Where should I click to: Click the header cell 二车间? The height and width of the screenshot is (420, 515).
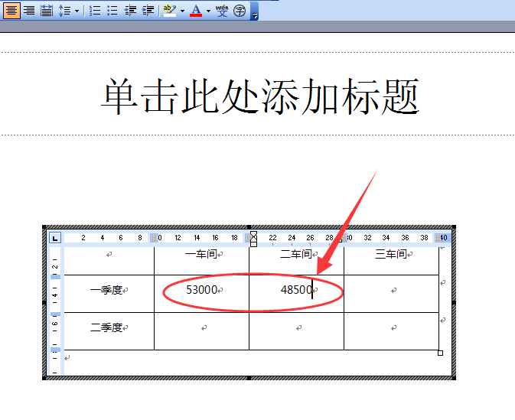point(296,254)
